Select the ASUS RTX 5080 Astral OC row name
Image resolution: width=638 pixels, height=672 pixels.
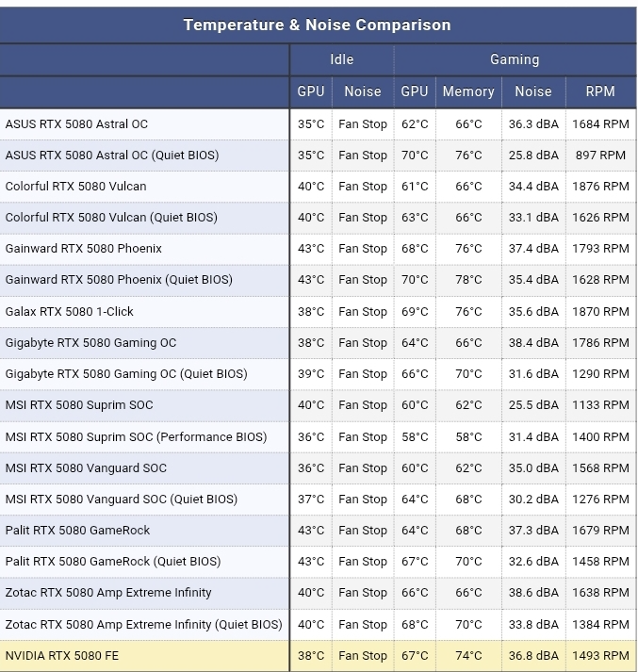pyautogui.click(x=76, y=124)
